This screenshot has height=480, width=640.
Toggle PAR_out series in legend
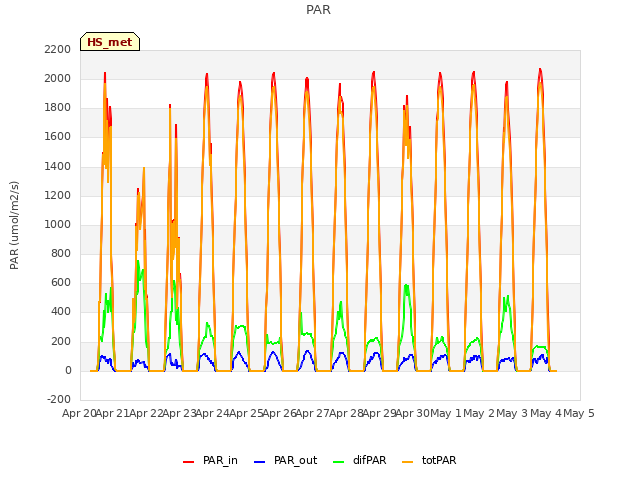click(286, 460)
